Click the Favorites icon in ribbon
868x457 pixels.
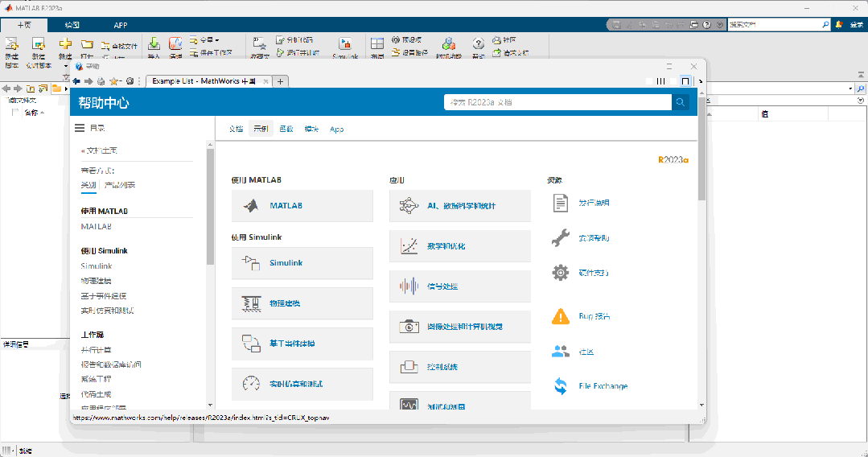[259, 44]
